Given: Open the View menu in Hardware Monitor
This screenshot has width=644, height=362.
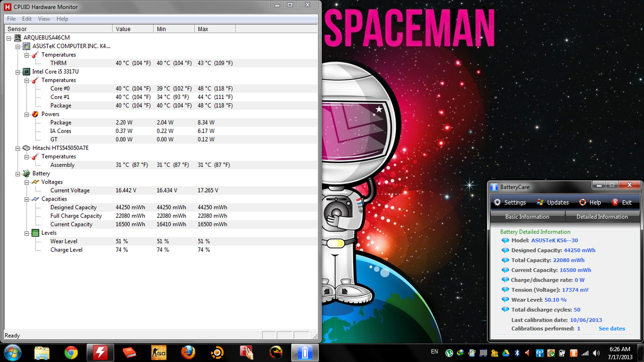Looking at the screenshot, I should click(44, 19).
